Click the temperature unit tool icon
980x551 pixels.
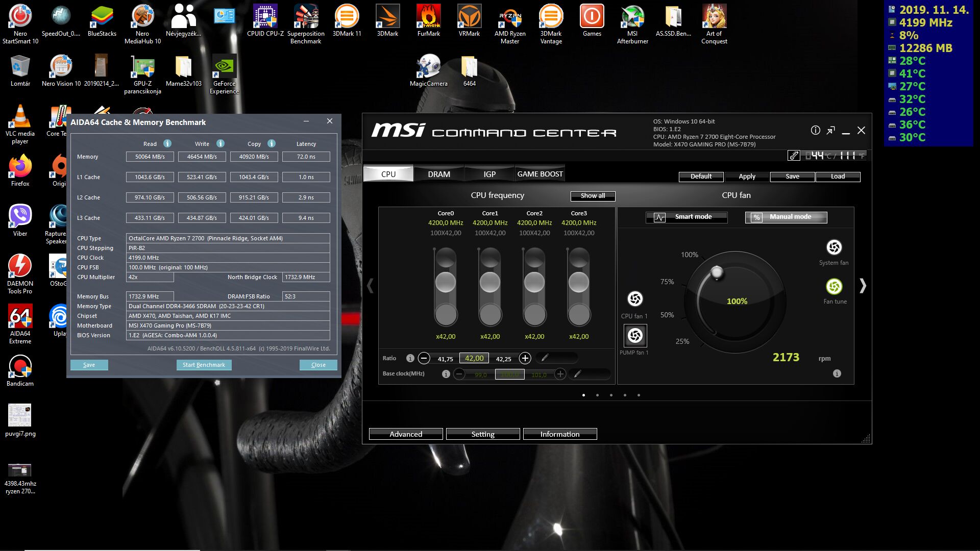tap(794, 156)
